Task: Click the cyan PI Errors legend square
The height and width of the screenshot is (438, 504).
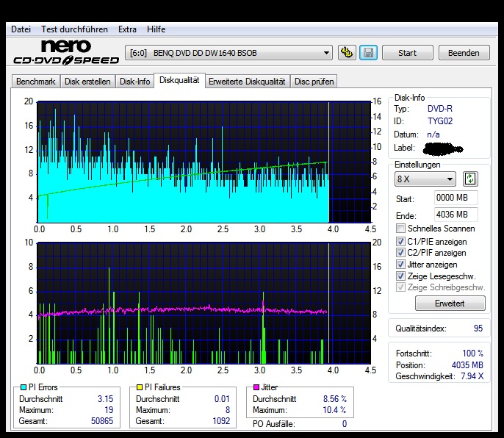Action: (24, 387)
